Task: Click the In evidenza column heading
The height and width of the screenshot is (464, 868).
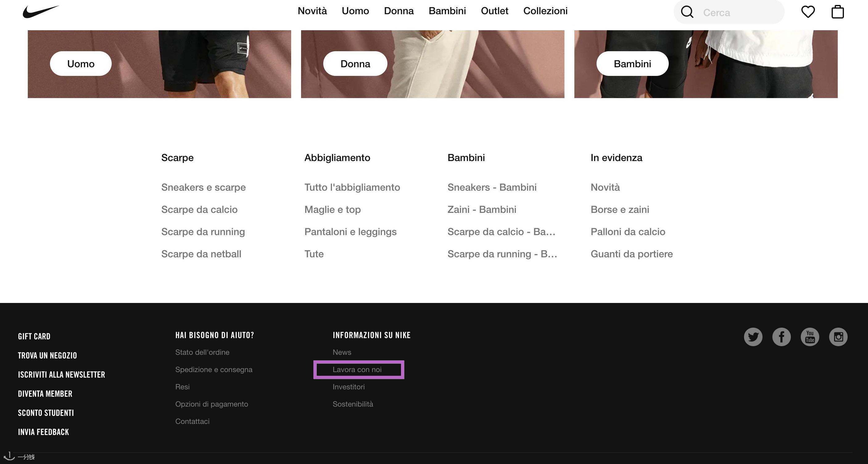Action: pos(616,158)
